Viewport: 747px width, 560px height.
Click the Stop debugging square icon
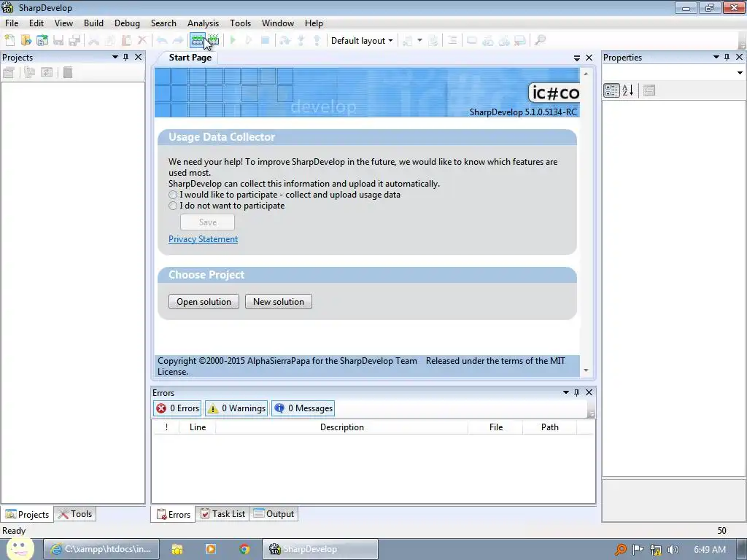(x=265, y=41)
